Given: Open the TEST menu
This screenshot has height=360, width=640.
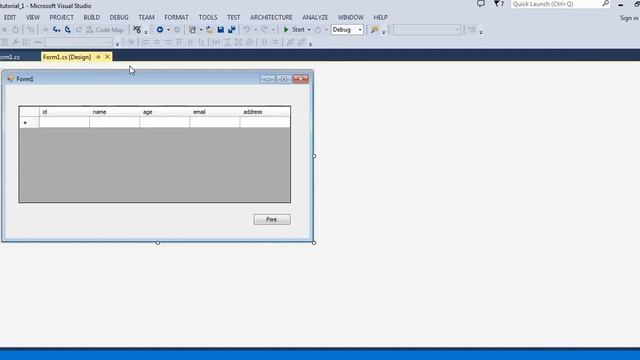Looking at the screenshot, I should pyautogui.click(x=233, y=18).
